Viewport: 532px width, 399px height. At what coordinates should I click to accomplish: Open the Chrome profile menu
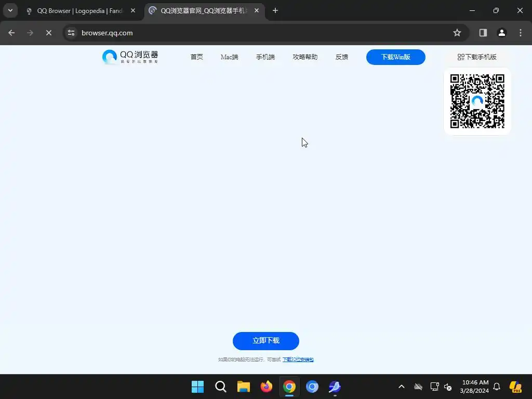pyautogui.click(x=502, y=33)
